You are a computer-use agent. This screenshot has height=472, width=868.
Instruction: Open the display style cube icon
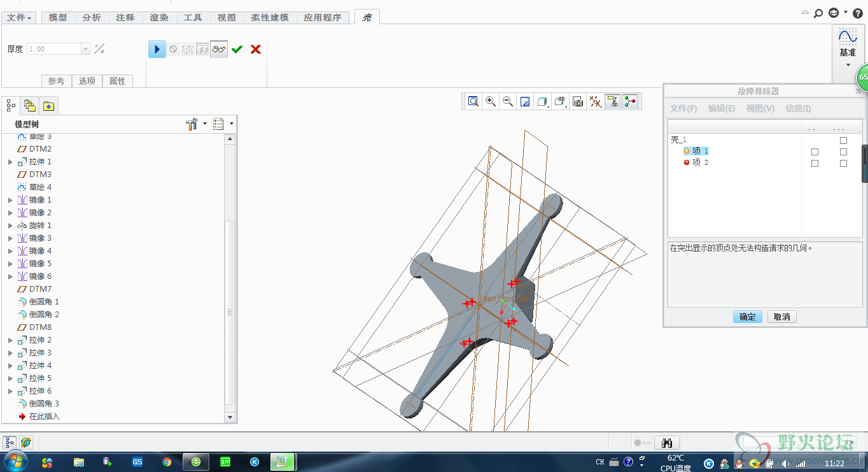(x=542, y=101)
